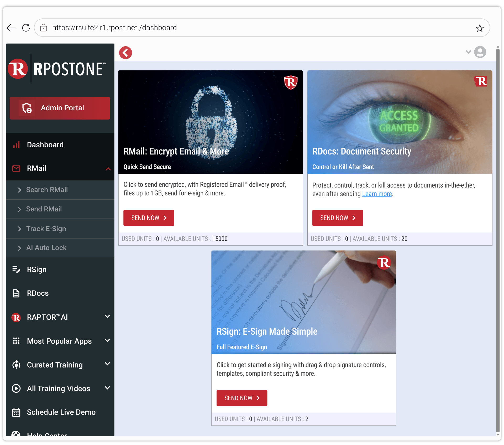Collapse sidebar with red chevron circle

pos(125,53)
